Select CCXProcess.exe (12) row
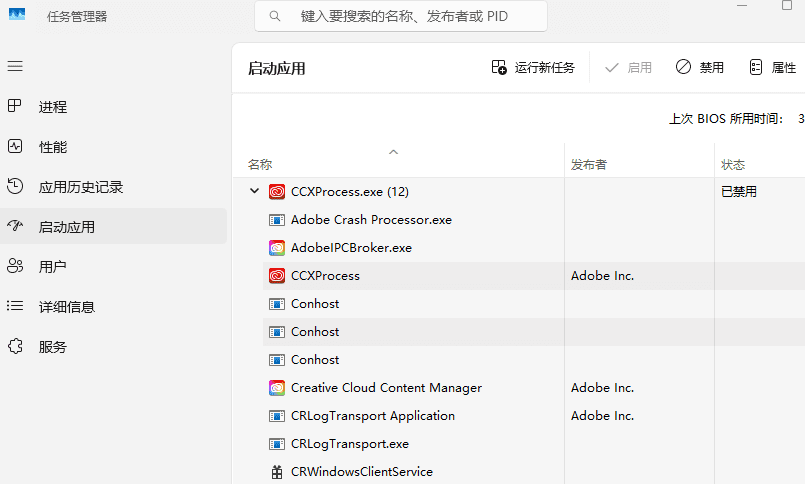 (519, 191)
